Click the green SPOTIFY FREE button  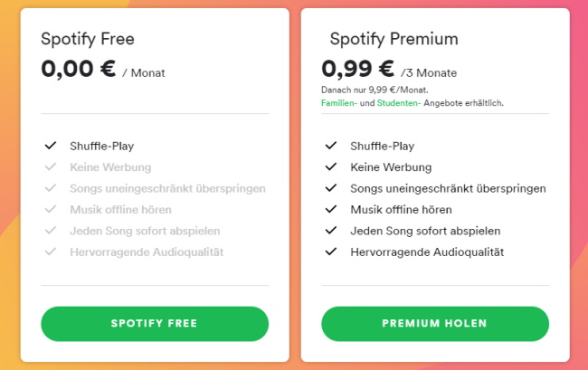pyautogui.click(x=155, y=324)
